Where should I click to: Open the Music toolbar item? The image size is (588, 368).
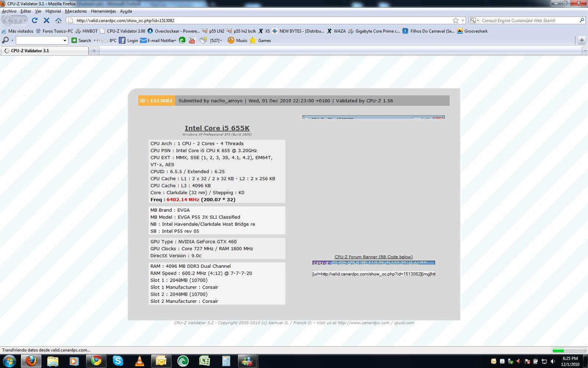[237, 40]
